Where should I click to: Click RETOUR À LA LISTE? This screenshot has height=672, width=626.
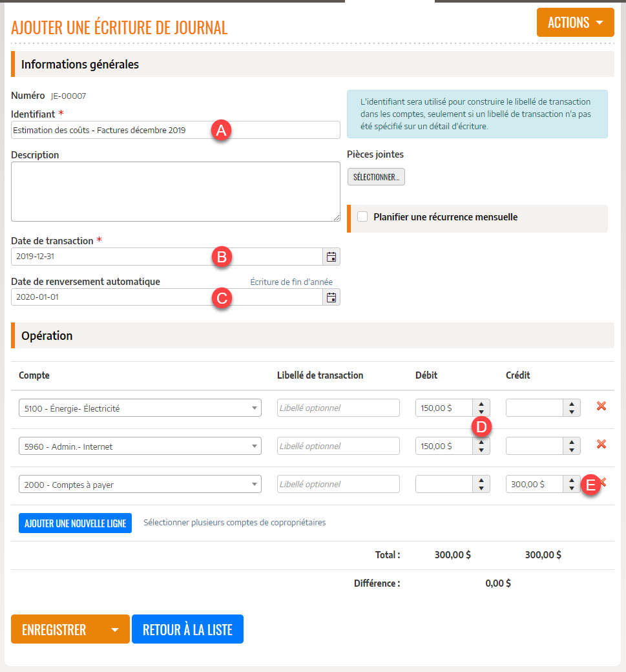tap(187, 629)
